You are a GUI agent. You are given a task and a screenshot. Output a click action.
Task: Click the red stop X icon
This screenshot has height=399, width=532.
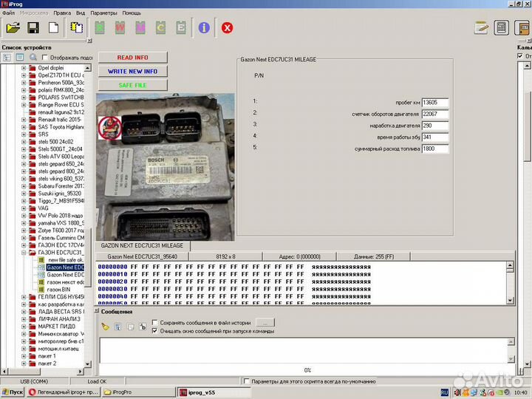coord(227,28)
